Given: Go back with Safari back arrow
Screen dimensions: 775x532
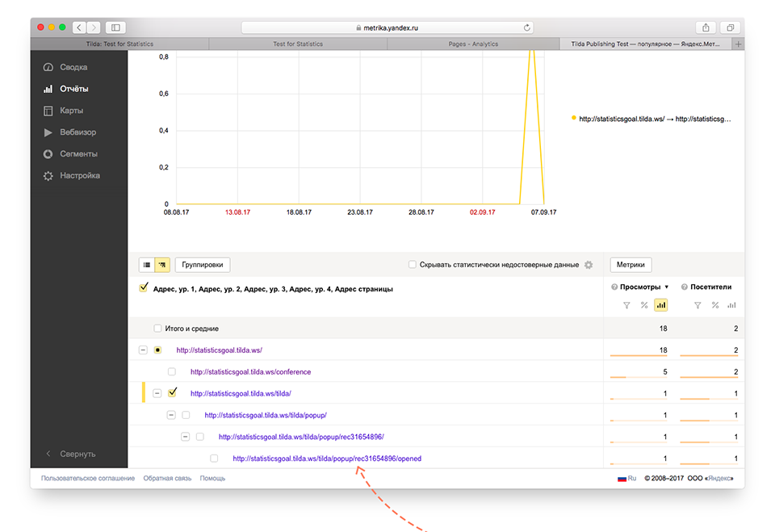Looking at the screenshot, I should (x=79, y=27).
